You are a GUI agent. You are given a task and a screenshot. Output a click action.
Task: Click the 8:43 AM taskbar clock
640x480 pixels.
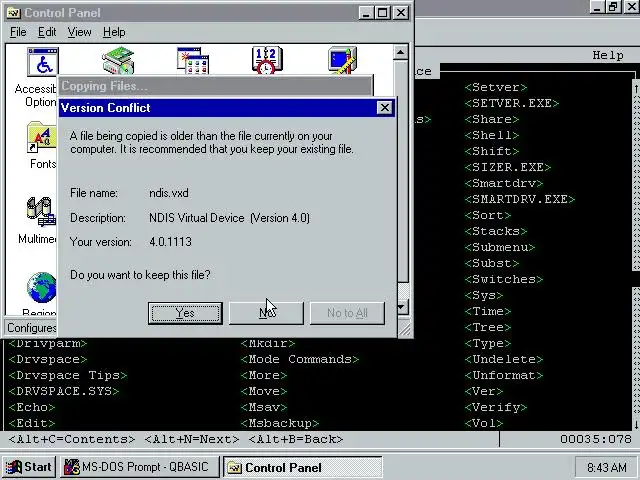click(607, 467)
